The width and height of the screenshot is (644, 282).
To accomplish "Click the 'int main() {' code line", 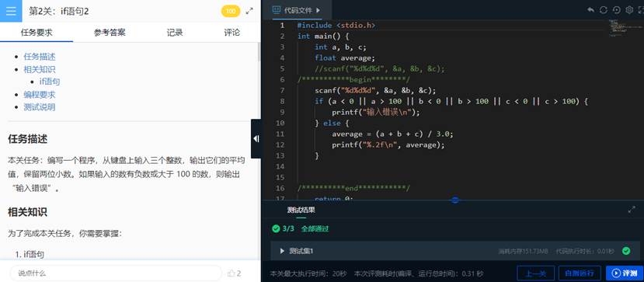I will [323, 36].
